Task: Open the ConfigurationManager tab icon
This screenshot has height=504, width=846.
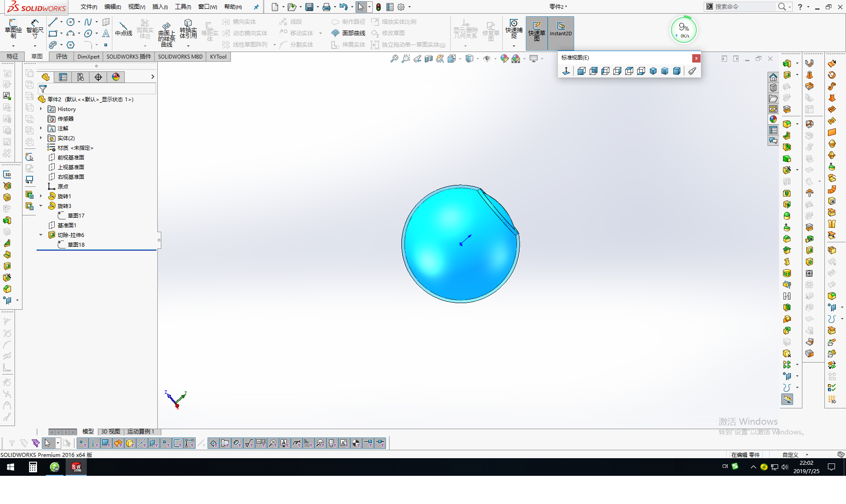Action: click(x=81, y=77)
